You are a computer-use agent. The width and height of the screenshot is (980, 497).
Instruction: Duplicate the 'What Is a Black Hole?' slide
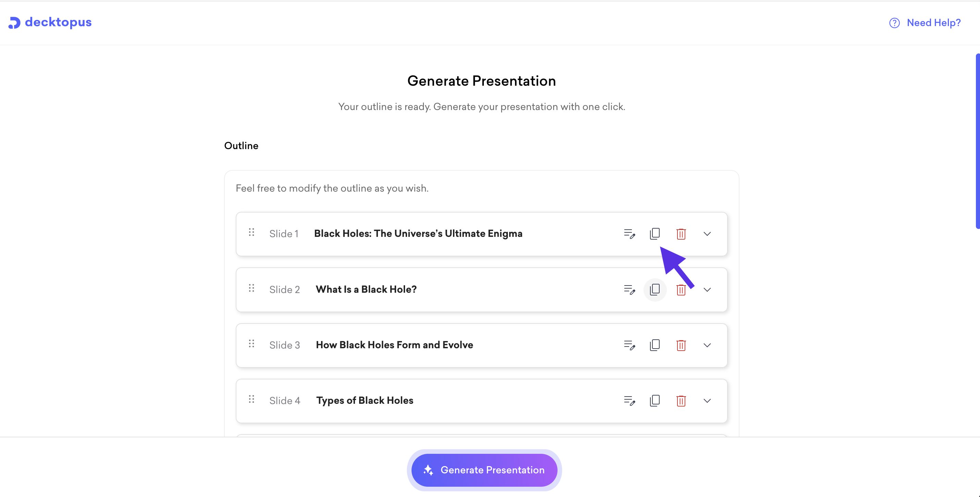pos(655,290)
